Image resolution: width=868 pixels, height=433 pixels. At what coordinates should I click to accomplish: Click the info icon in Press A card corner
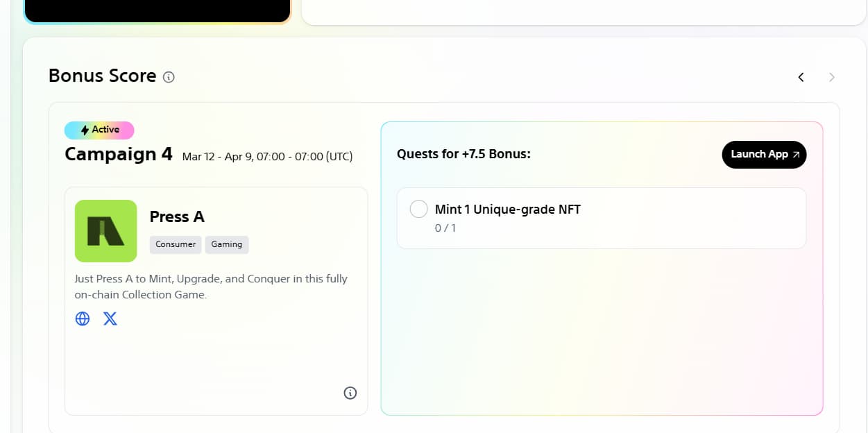[350, 393]
